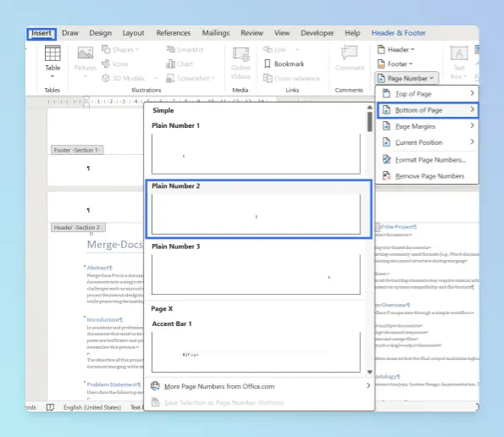Click the Comment icon
Viewport: 504px width, 437px height.
tap(349, 53)
